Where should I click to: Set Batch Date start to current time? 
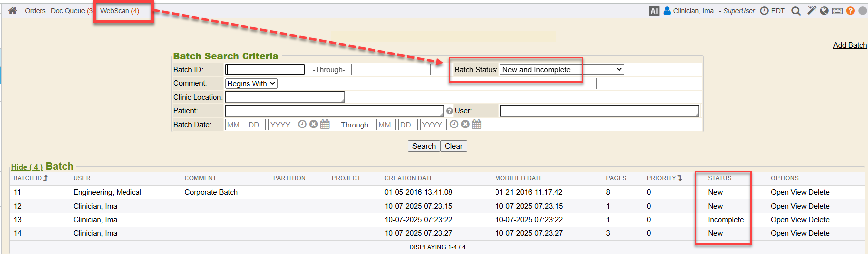[x=302, y=125]
